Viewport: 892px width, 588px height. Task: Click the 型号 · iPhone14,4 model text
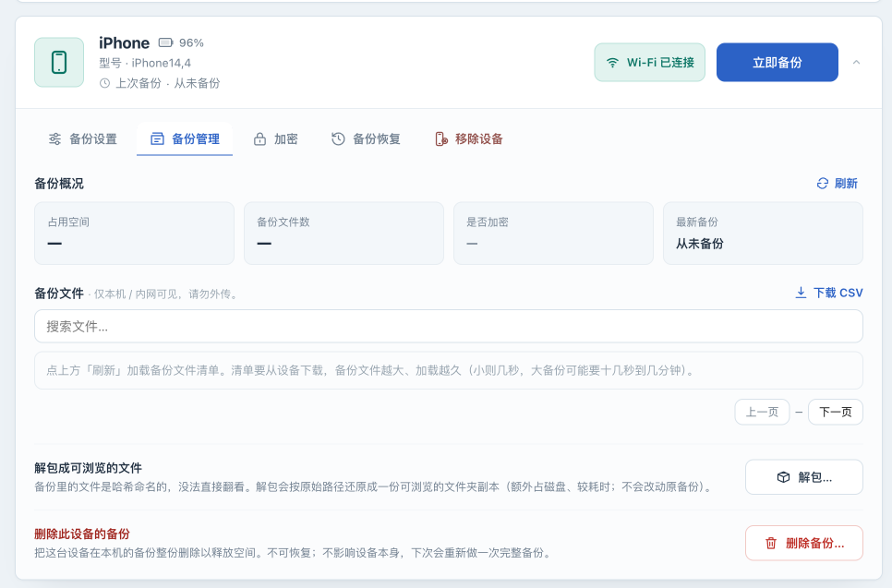145,63
